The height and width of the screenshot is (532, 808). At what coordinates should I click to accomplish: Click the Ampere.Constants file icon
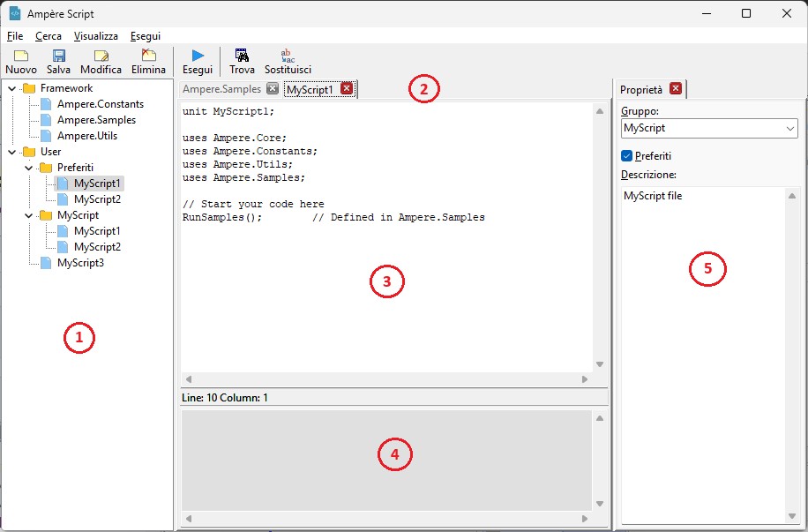pyautogui.click(x=46, y=104)
